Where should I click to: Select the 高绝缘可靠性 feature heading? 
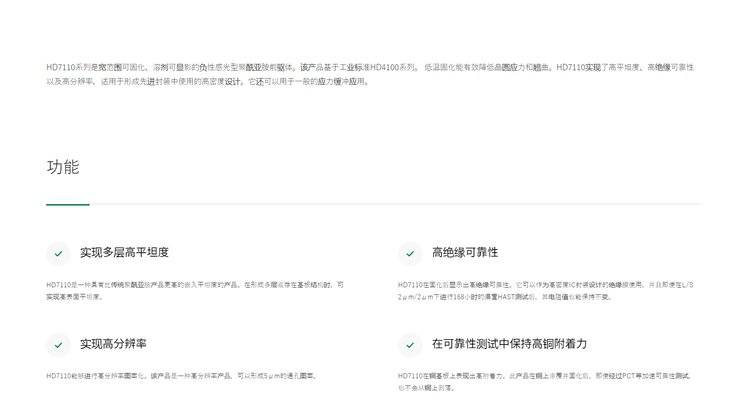click(465, 252)
